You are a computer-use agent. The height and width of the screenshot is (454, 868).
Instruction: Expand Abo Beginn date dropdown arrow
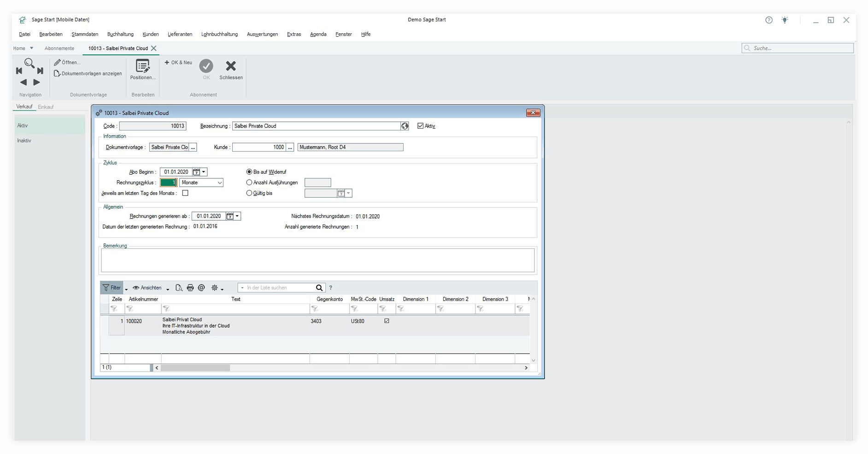(204, 172)
